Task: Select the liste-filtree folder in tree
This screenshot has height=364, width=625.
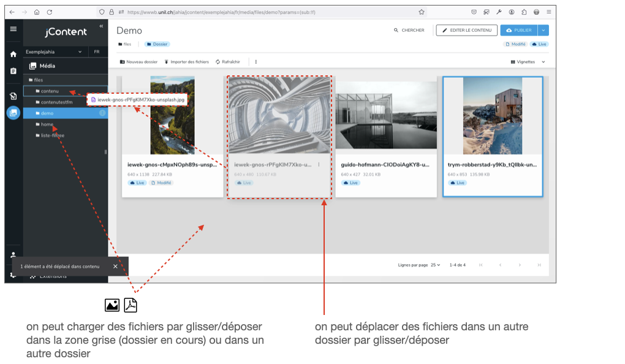Action: tap(52, 135)
